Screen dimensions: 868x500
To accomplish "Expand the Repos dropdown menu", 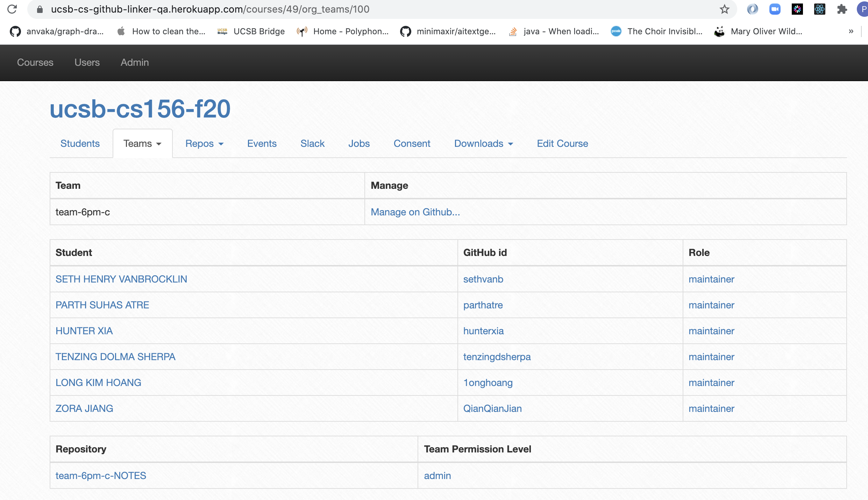I will point(204,144).
